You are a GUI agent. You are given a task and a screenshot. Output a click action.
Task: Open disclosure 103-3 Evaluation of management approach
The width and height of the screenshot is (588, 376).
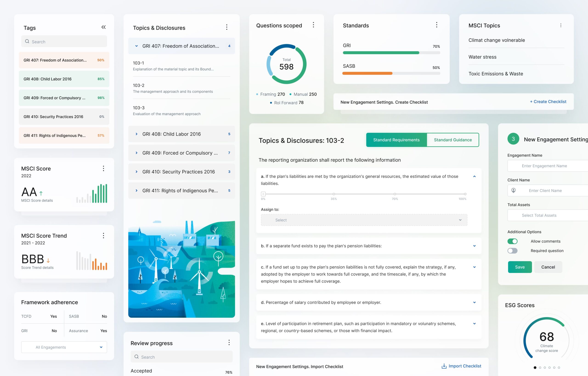182,111
